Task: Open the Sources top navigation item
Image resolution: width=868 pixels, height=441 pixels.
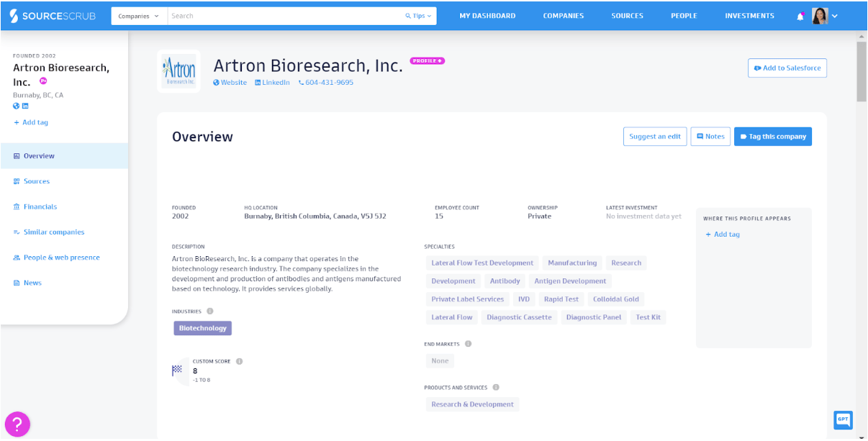Action: tap(628, 16)
